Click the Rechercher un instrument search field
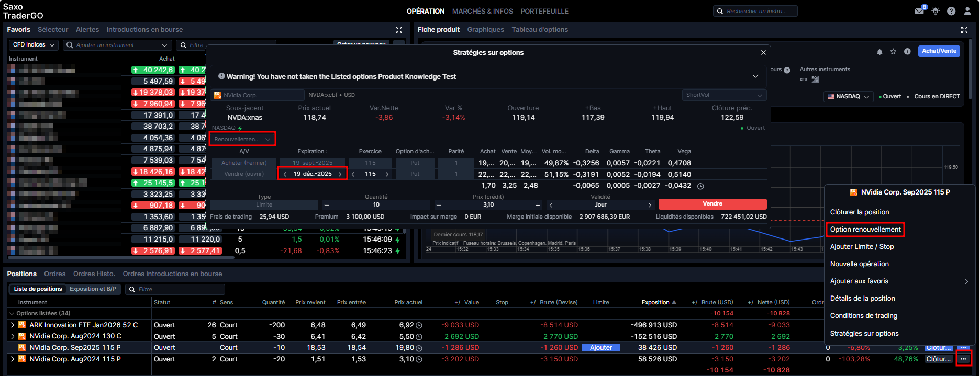The width and height of the screenshot is (980, 376). [x=755, y=11]
